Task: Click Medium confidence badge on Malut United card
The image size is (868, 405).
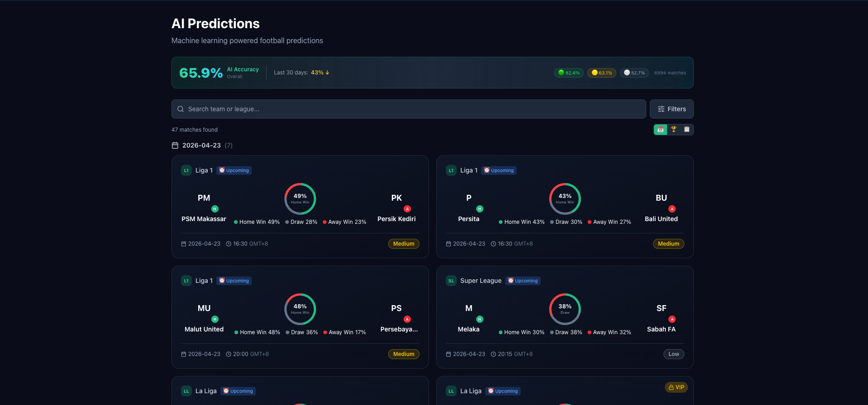Action: (x=404, y=354)
